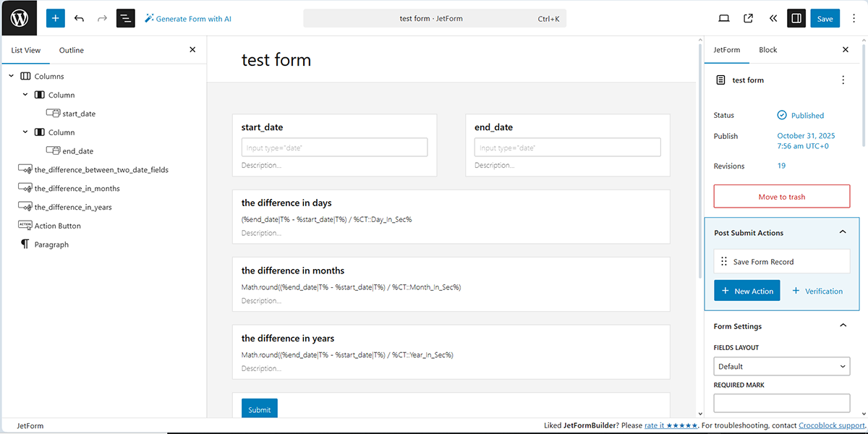Click the test form title heading
Image resolution: width=868 pixels, height=434 pixels.
click(276, 59)
